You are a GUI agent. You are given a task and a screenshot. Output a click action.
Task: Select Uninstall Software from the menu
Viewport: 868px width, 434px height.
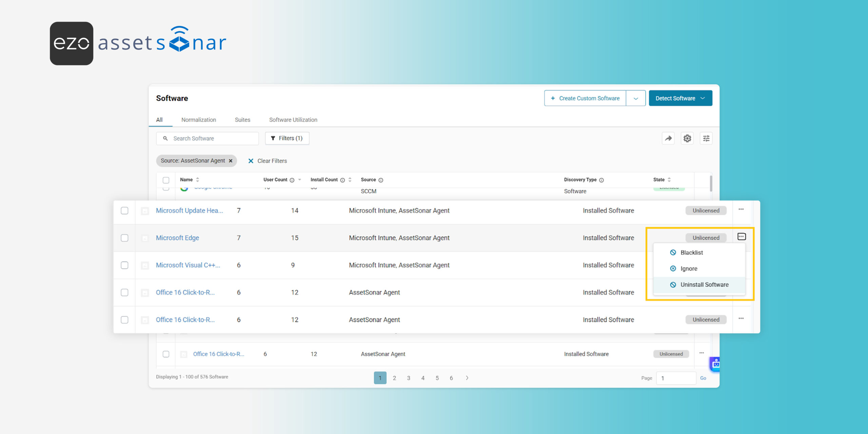point(699,284)
